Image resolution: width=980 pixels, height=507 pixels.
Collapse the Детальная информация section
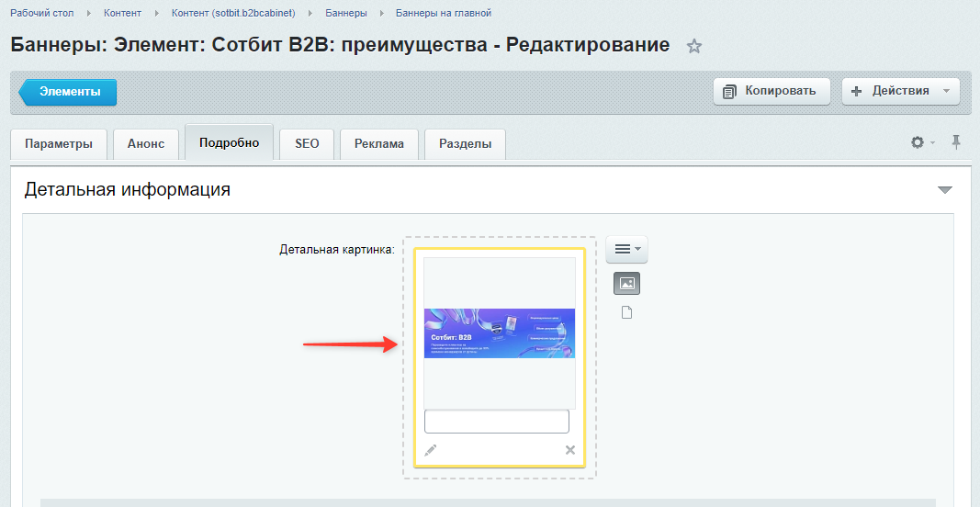click(945, 190)
